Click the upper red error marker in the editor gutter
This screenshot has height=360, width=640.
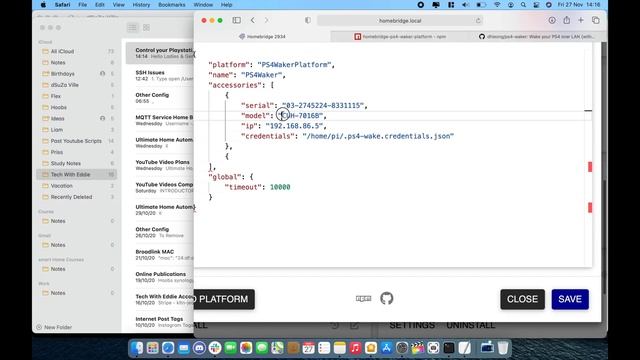[x=590, y=167]
